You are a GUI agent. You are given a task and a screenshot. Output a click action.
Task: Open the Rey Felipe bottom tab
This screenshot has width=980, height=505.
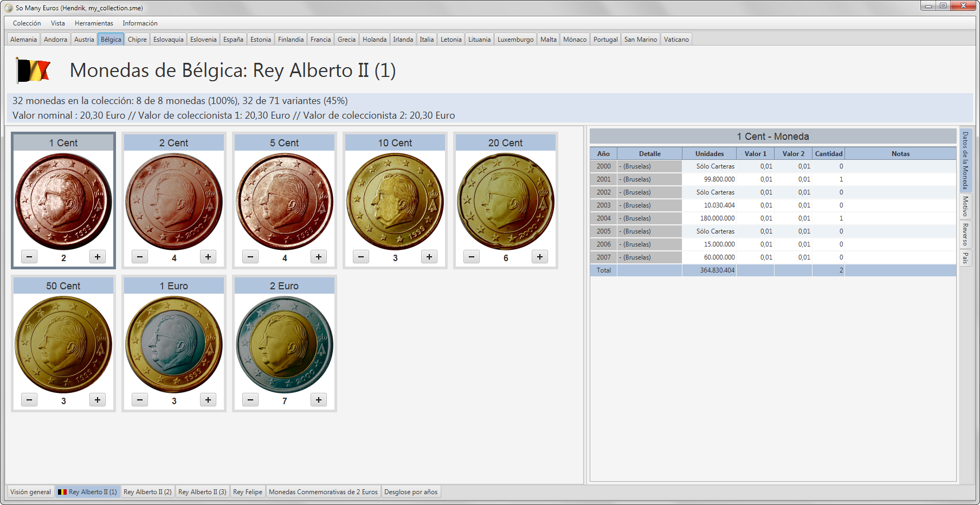tap(248, 492)
